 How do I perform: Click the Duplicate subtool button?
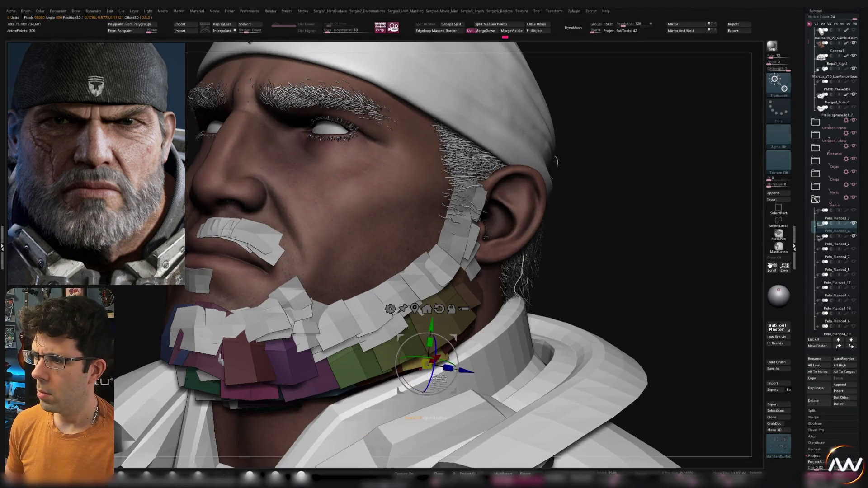pyautogui.click(x=816, y=388)
